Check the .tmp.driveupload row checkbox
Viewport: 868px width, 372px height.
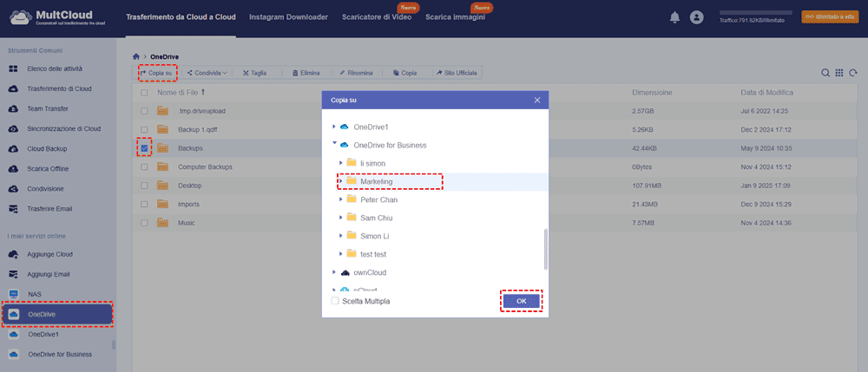(144, 111)
